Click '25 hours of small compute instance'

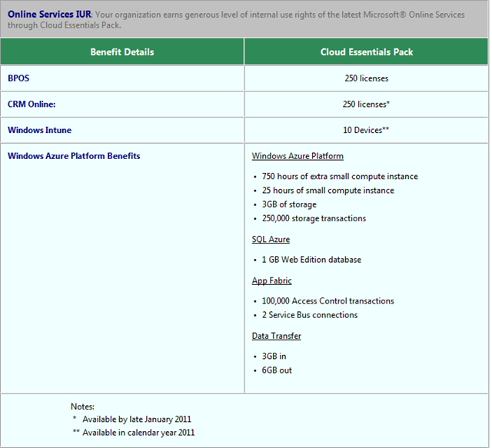coord(328,191)
